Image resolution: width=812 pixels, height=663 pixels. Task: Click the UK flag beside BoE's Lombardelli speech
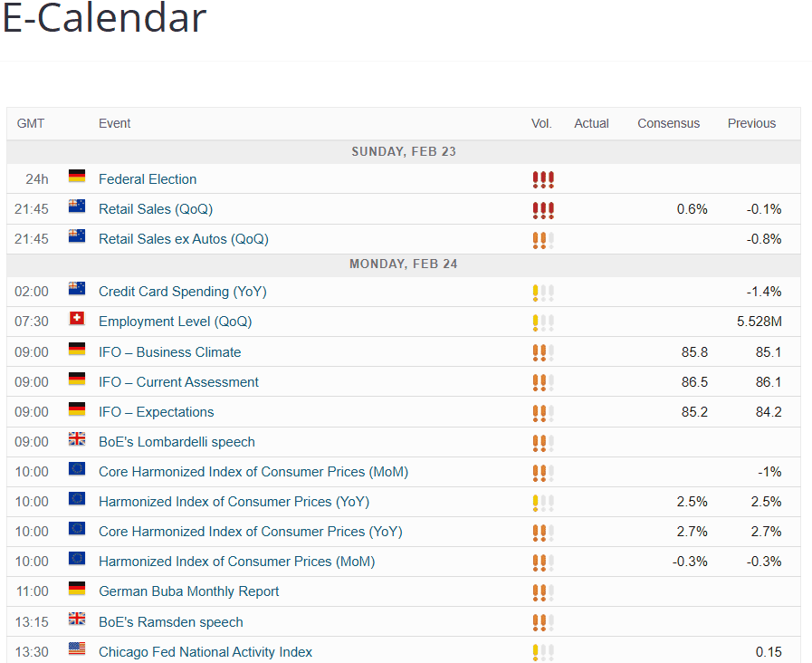(77, 441)
